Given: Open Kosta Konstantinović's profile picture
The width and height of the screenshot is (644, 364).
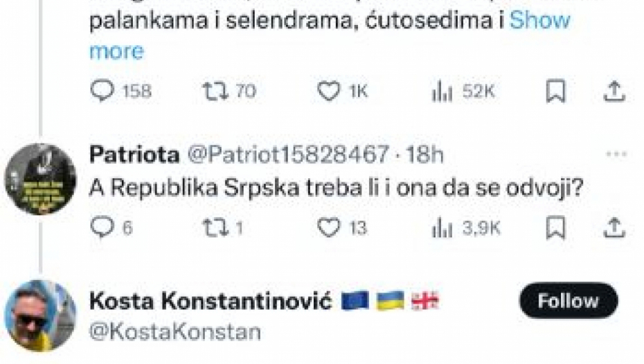Looking at the screenshot, I should (x=39, y=315).
